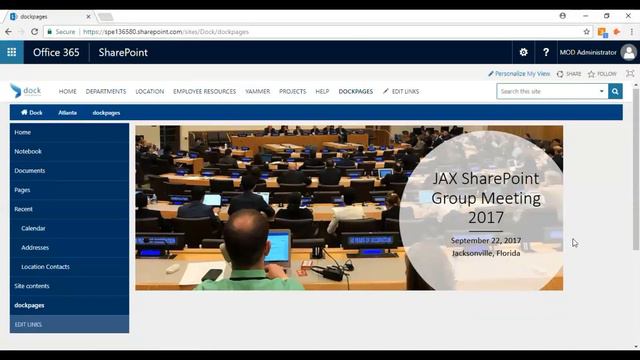640x360 pixels.
Task: Open DEPARTMENTS in the top navigation
Action: (106, 91)
